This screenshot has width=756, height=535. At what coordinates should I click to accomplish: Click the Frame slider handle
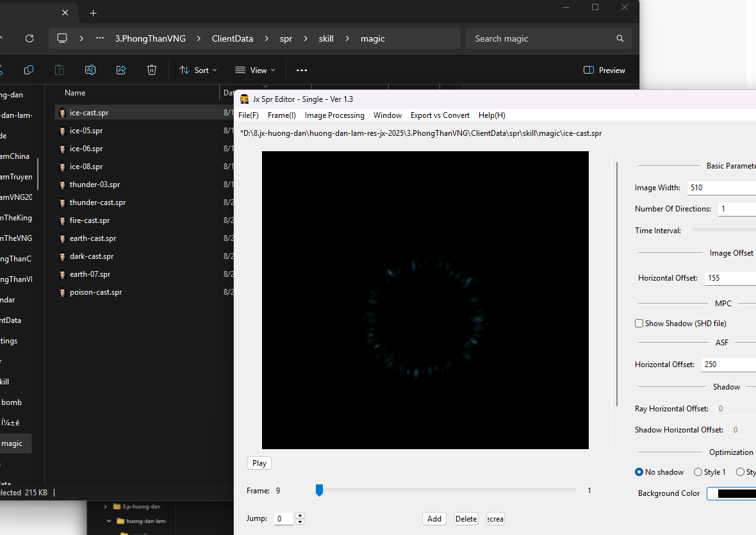[319, 490]
